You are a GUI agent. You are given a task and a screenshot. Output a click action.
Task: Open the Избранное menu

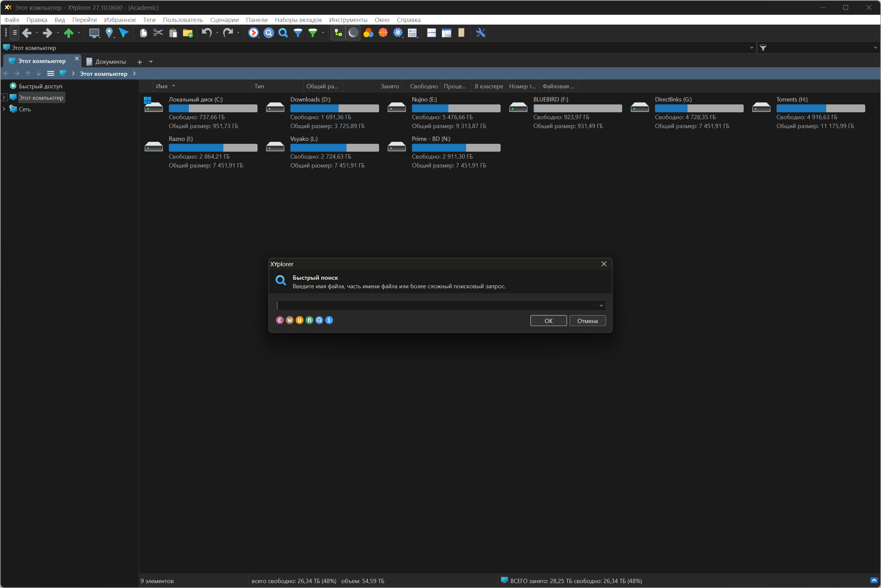click(x=120, y=20)
